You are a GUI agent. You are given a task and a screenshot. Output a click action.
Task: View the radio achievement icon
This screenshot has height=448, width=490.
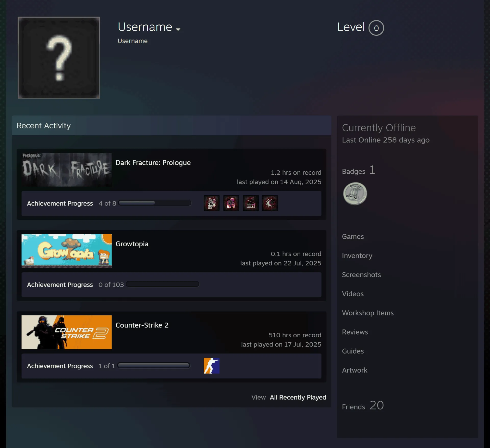(x=251, y=203)
